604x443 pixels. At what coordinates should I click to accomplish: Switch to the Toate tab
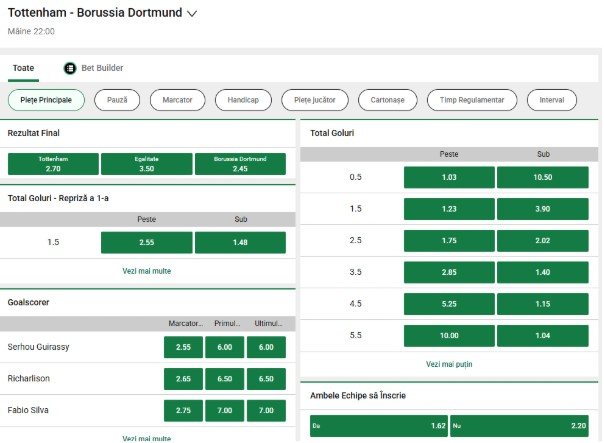(23, 68)
